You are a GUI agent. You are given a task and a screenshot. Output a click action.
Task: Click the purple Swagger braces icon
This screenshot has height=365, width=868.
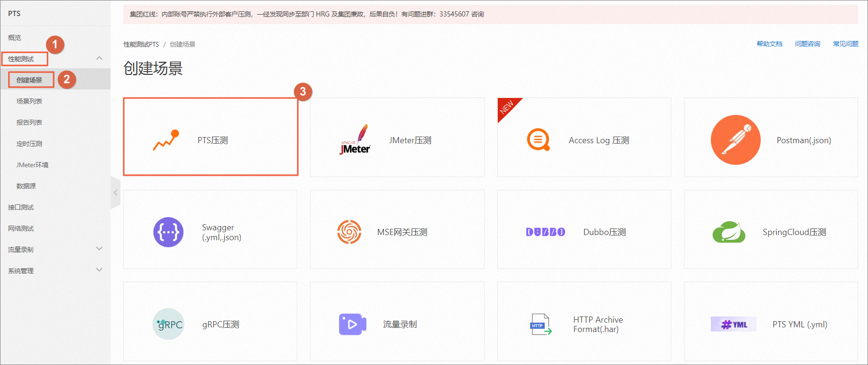pos(168,232)
